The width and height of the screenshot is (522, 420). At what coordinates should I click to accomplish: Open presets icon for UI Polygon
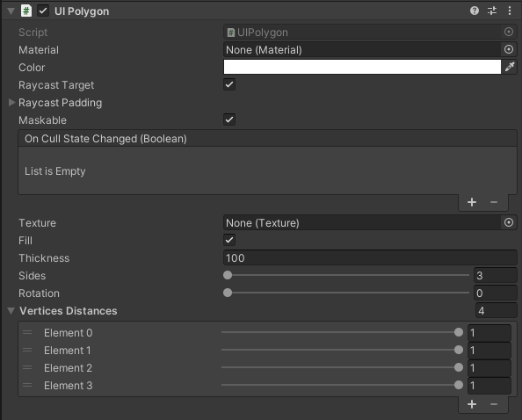[x=492, y=11]
